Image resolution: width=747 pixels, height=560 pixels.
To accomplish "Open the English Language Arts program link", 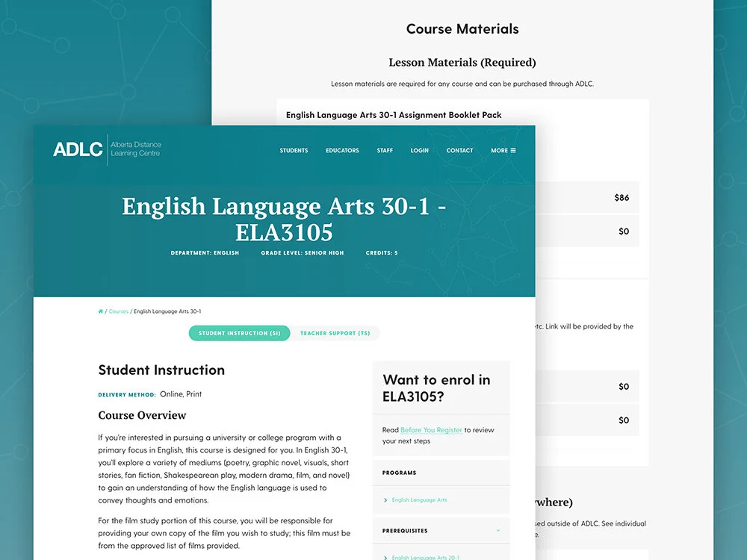I will point(419,500).
